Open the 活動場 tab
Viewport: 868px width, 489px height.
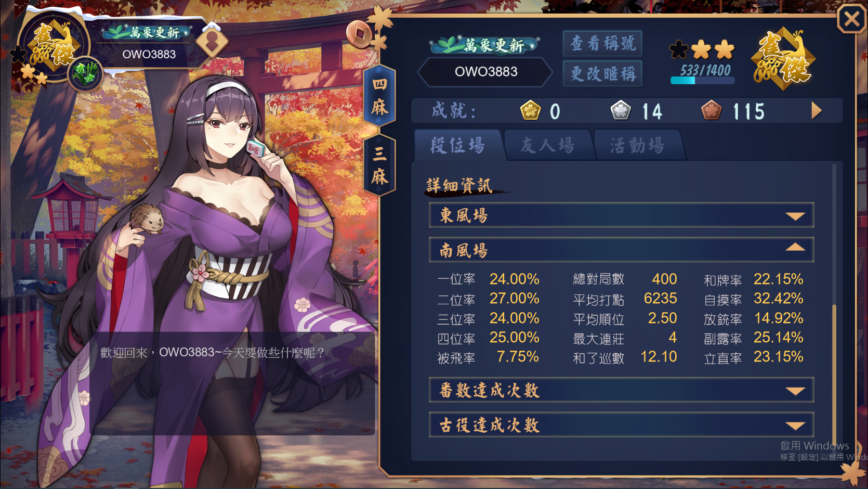[x=638, y=145]
